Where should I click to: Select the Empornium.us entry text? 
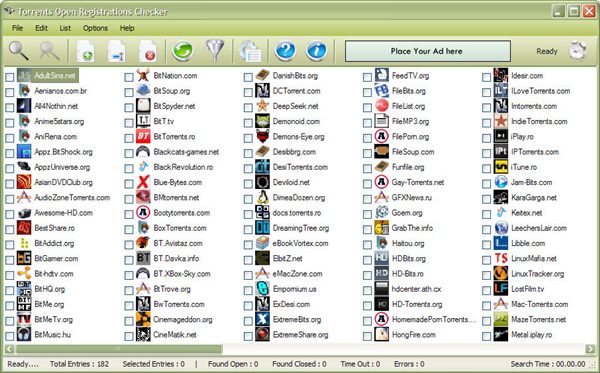click(x=295, y=289)
